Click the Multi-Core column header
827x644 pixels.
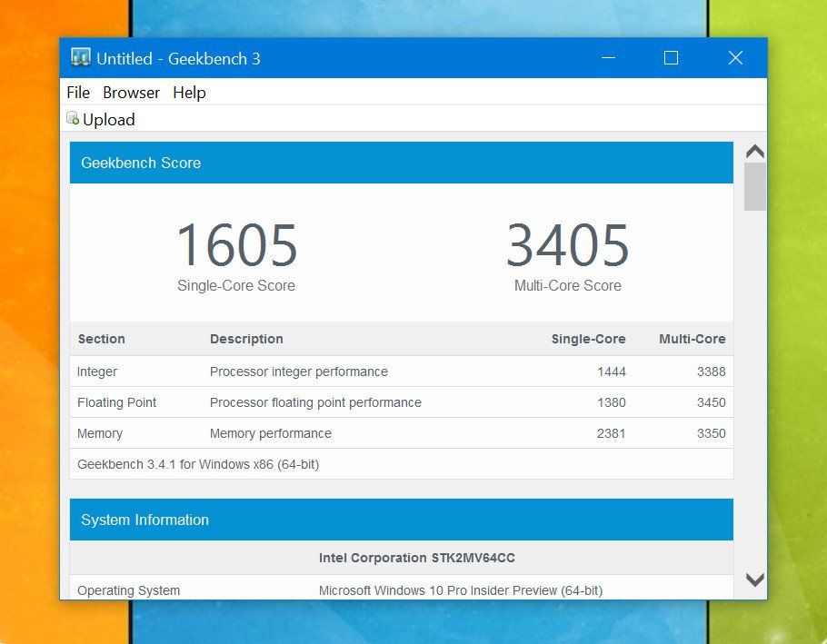tap(692, 339)
